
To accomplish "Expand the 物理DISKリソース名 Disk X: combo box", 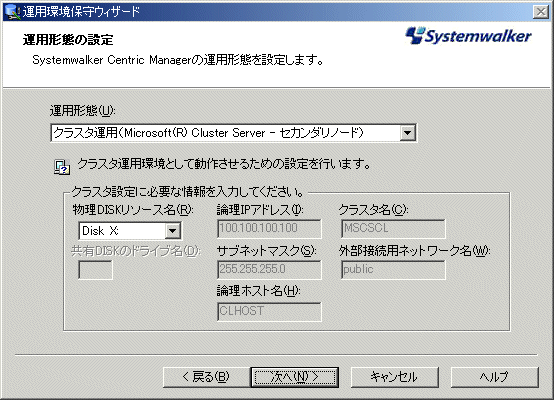I will [x=173, y=231].
